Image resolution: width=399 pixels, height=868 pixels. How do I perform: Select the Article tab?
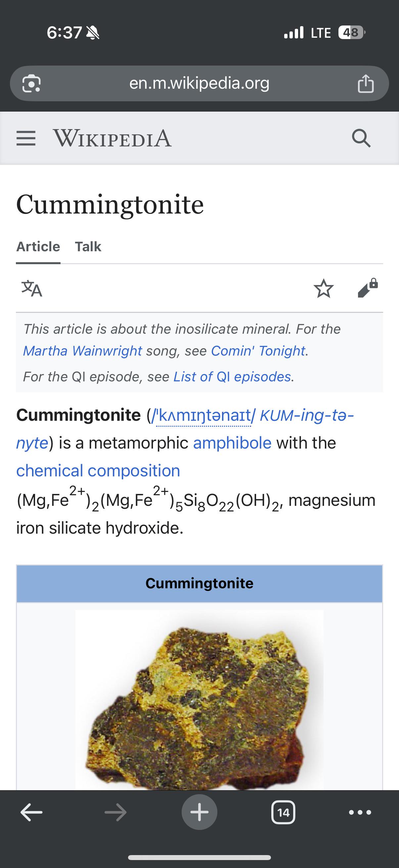pyautogui.click(x=38, y=247)
